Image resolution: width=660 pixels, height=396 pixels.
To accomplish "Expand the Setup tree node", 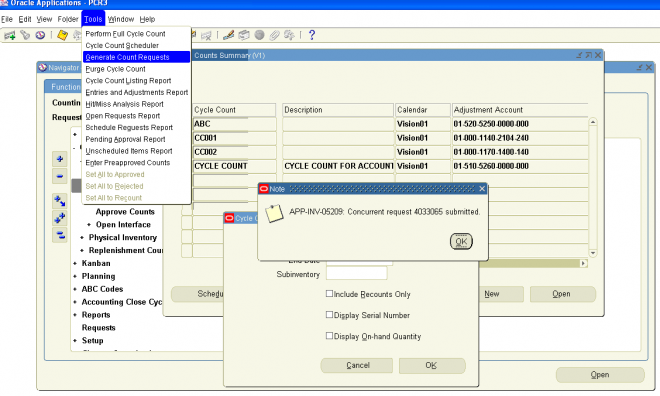I will 75,341.
